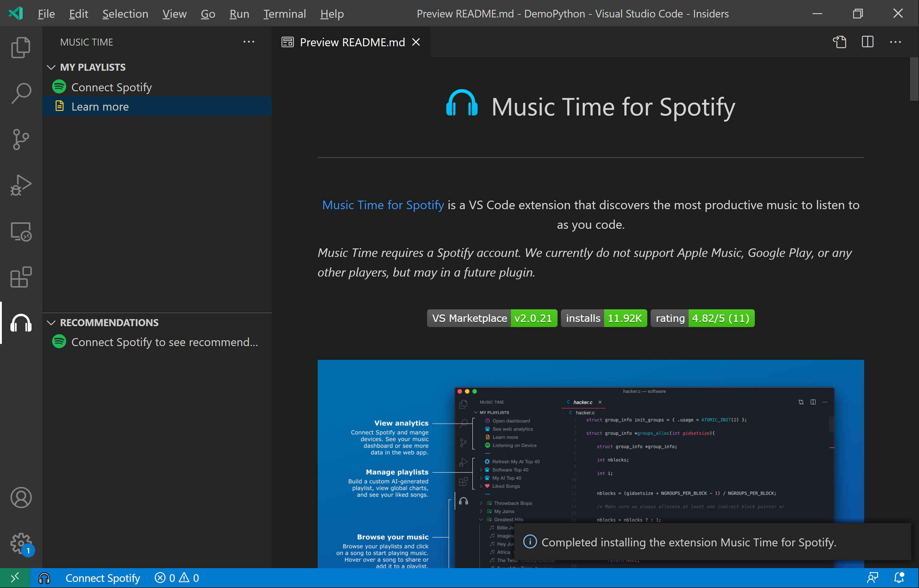Open the Terminal menu

[285, 13]
